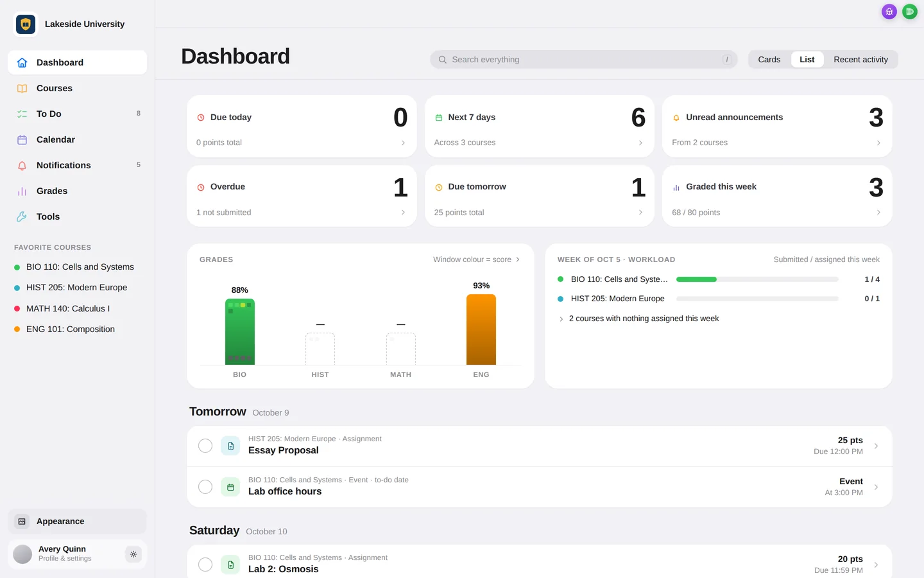Open favorite course BIO 110: Cells and Systems
Image resolution: width=924 pixels, height=578 pixels.
pyautogui.click(x=77, y=267)
